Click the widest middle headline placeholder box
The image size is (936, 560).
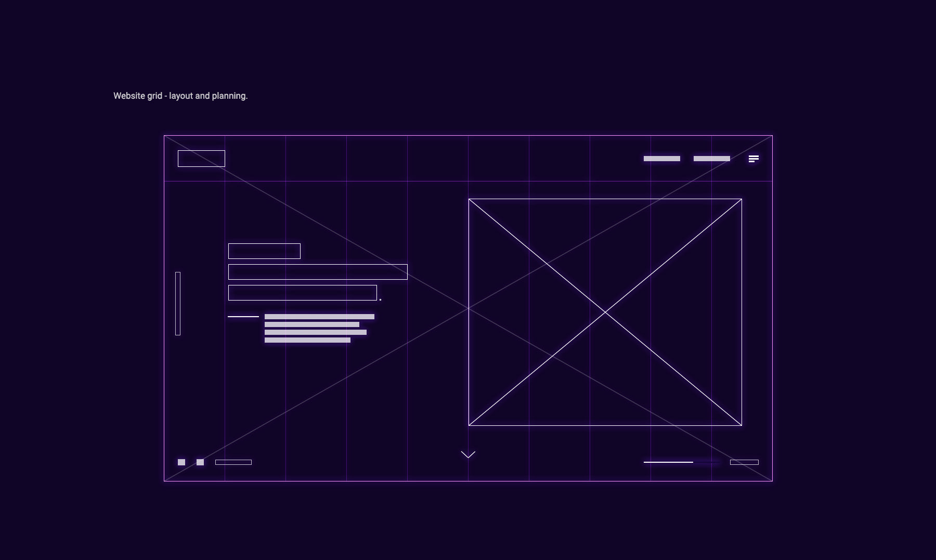coord(318,272)
